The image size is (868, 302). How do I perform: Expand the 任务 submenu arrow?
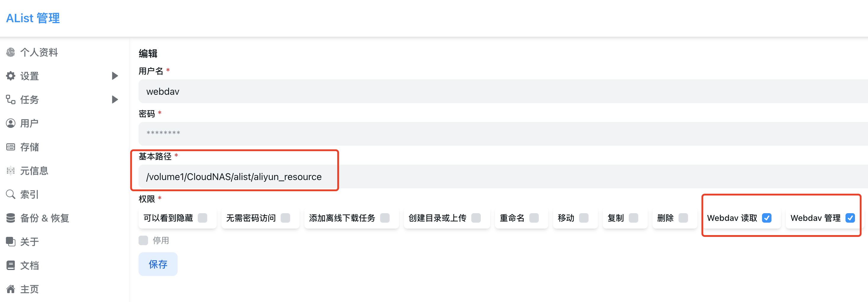click(x=115, y=99)
